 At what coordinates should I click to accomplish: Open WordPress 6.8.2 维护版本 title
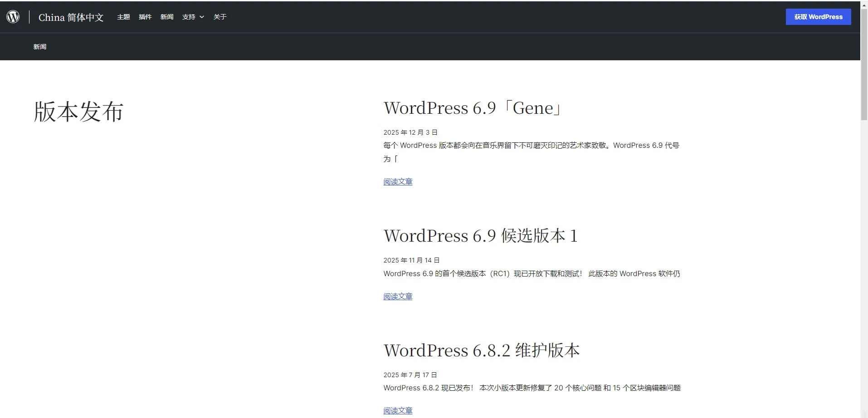[482, 351]
